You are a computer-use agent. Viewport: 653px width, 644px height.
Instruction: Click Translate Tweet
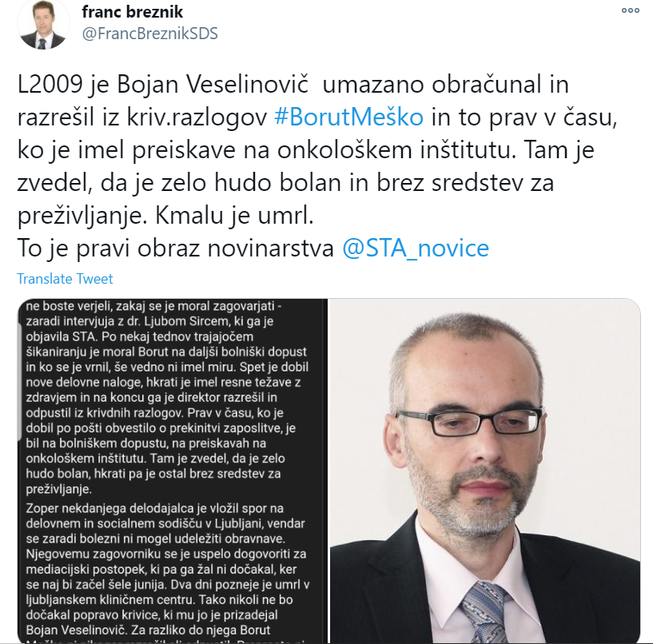[65, 279]
